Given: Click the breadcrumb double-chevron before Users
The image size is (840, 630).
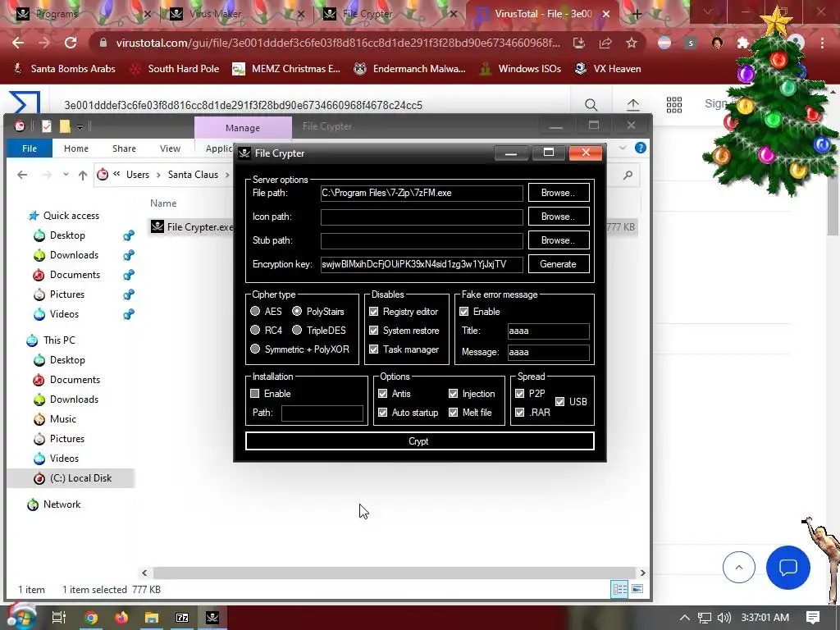Looking at the screenshot, I should click(116, 174).
